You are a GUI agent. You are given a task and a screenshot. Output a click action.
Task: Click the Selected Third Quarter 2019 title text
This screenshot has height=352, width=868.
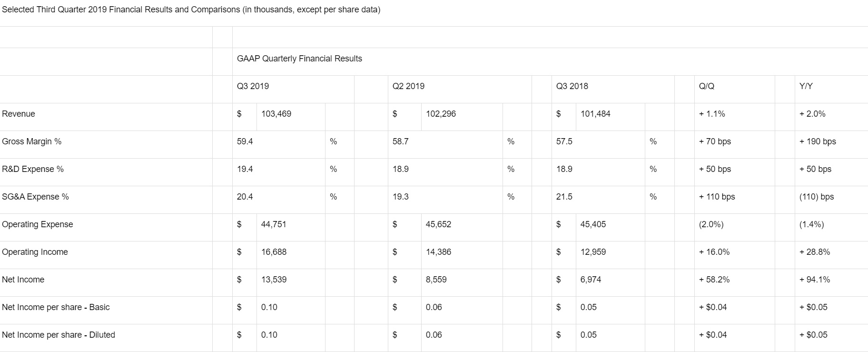[191, 10]
